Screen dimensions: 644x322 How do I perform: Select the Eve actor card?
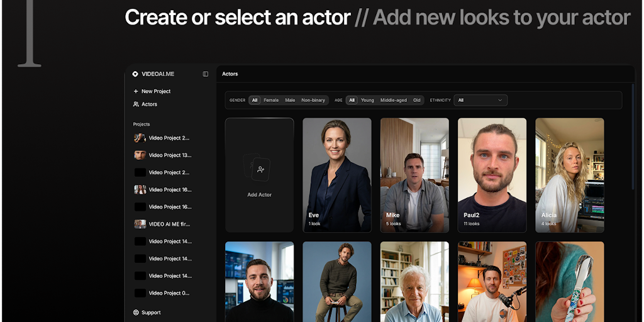[337, 175]
